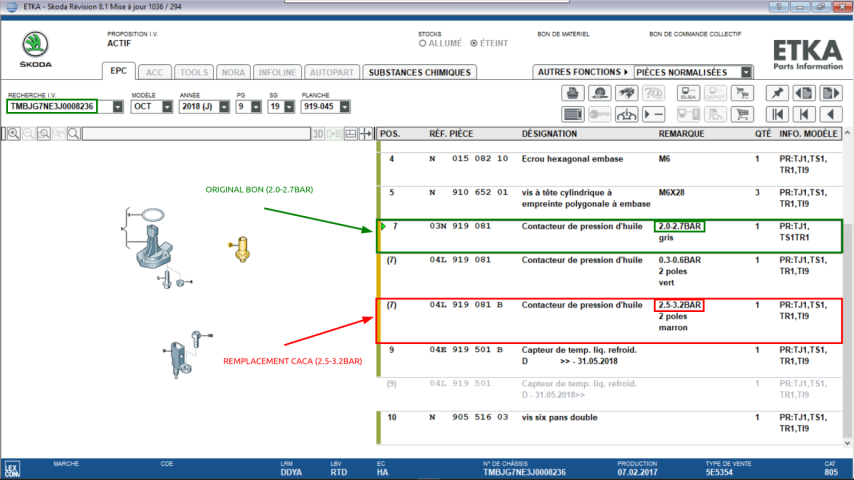Click the printer icon in the toolbar
Viewport: 854px width, 480px height.
[x=572, y=93]
